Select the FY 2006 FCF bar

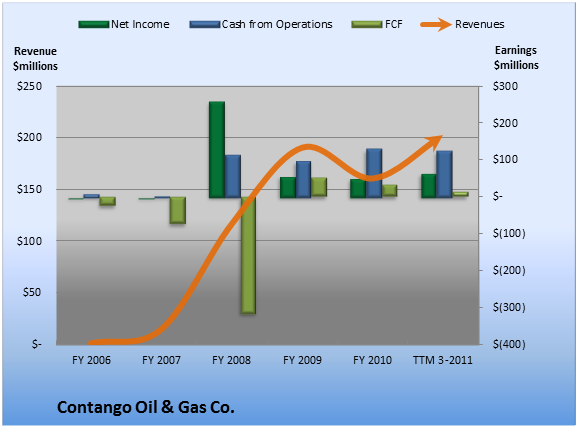pyautogui.click(x=107, y=201)
